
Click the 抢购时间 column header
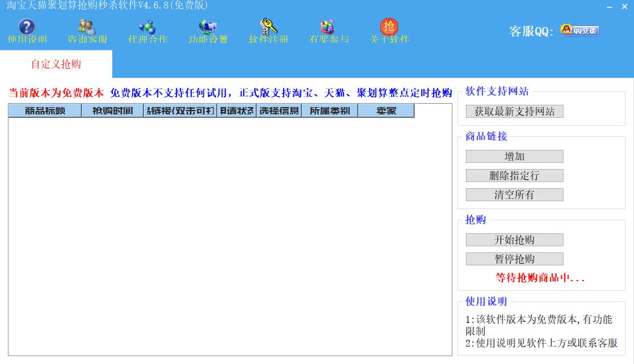click(113, 111)
